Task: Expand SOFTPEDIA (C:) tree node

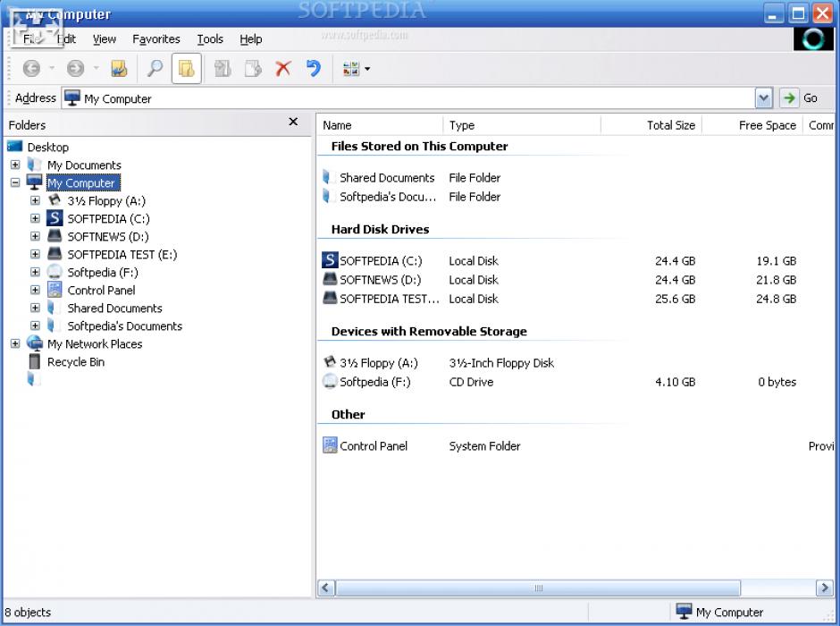Action: [35, 218]
